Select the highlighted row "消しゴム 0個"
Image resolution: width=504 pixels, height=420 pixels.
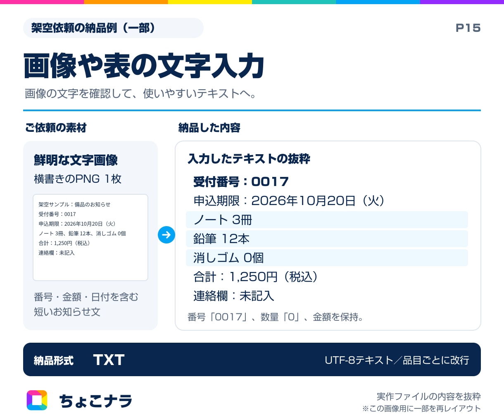[x=327, y=258]
